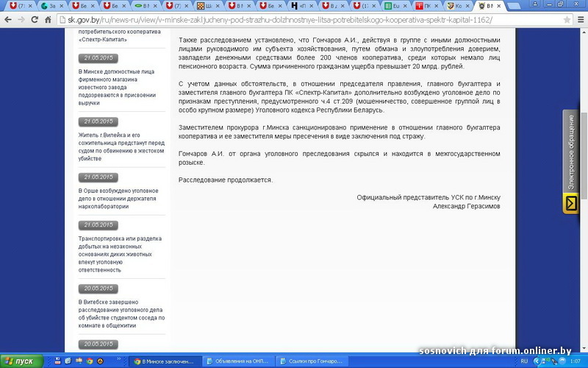This screenshot has height=368, width=588.
Task: Open the Chrome hamburger menu
Action: tap(581, 20)
